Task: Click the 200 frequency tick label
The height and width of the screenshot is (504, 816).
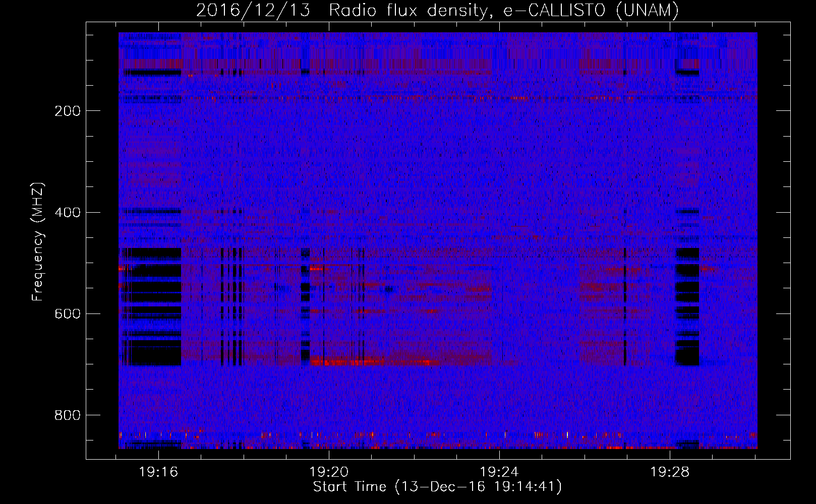Action: [68, 111]
